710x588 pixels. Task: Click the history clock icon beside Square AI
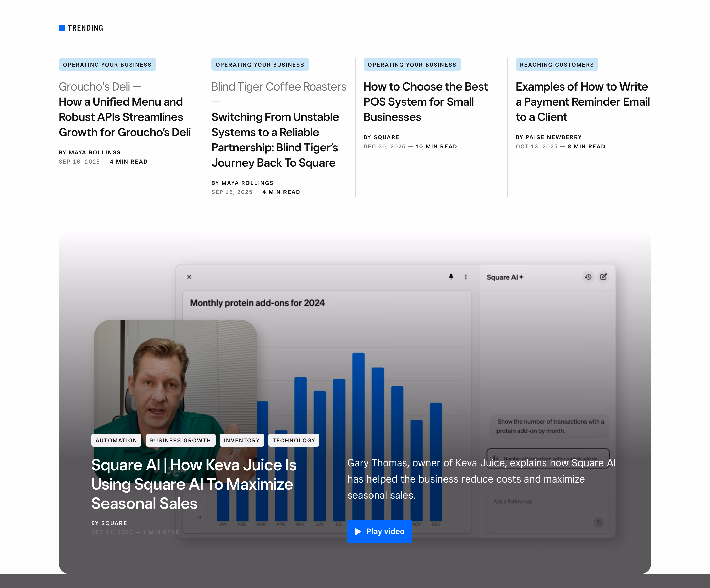click(x=588, y=277)
